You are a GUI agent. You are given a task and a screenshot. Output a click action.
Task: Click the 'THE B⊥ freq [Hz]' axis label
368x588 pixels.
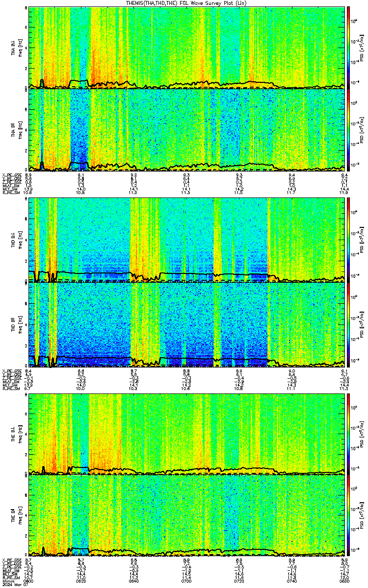(x=16, y=433)
